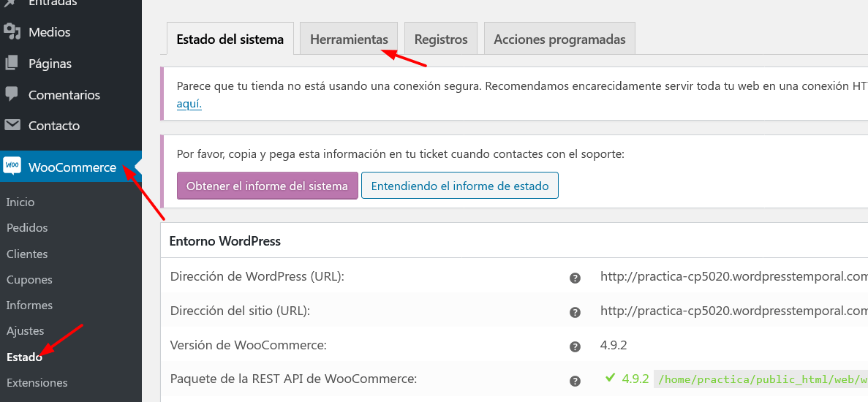Screen dimensions: 868x402
Task: Open the Herramientas tab
Action: click(349, 39)
